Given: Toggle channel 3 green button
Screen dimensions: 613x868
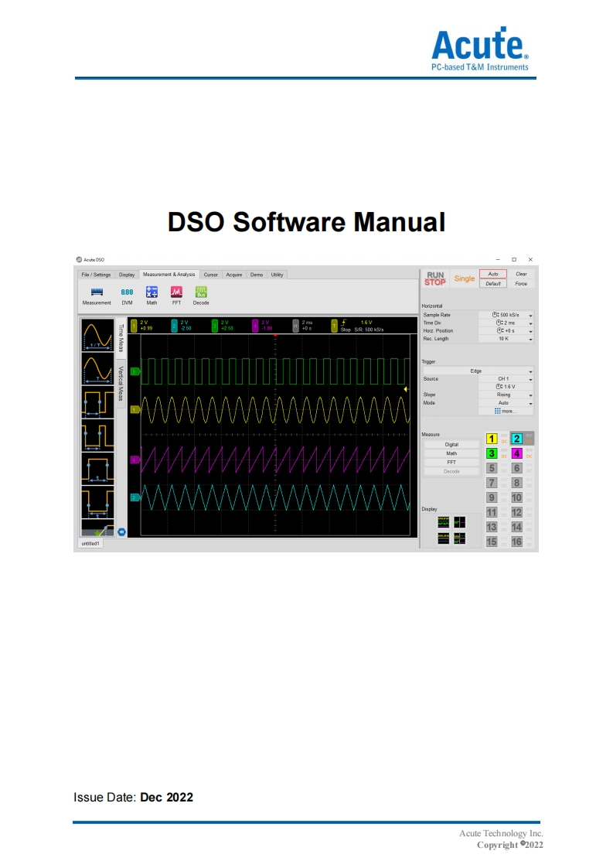Looking at the screenshot, I should (x=492, y=453).
